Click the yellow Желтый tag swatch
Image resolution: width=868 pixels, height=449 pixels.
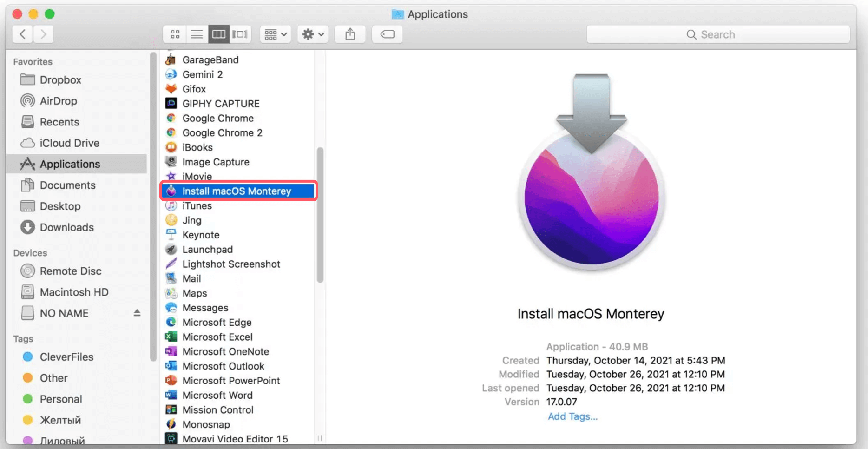[28, 420]
